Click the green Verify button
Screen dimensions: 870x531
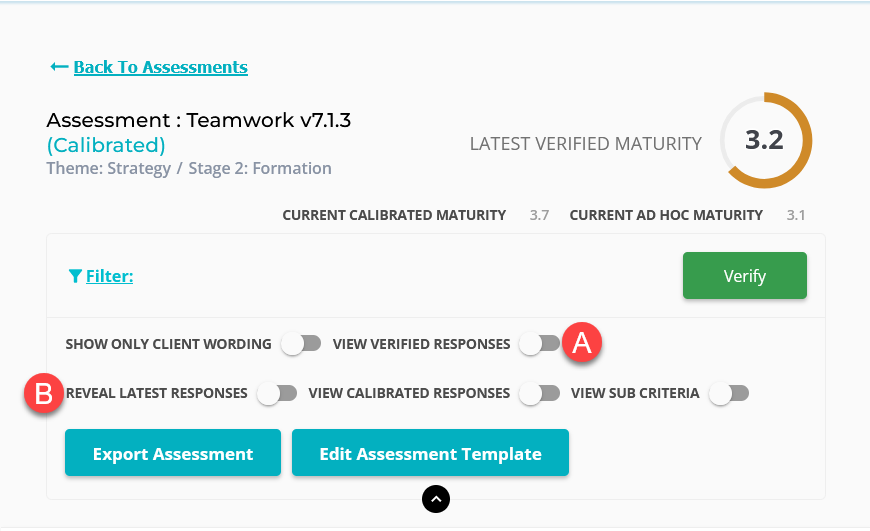745,276
